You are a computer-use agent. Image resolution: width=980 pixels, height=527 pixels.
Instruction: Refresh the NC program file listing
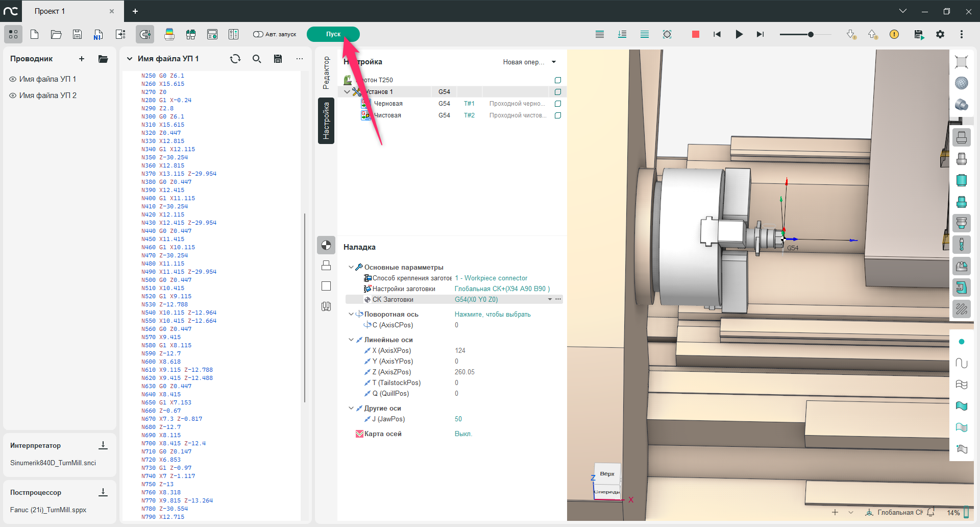click(235, 59)
